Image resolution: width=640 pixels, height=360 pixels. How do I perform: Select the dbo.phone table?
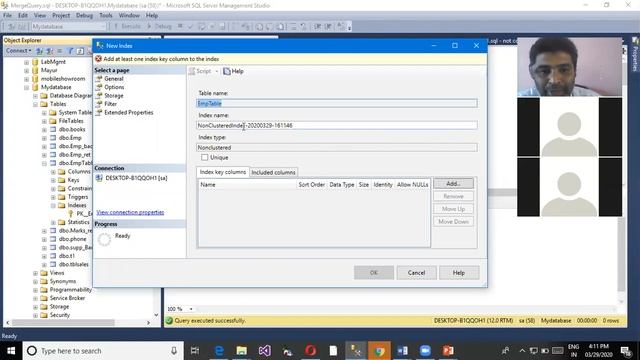coord(72,239)
